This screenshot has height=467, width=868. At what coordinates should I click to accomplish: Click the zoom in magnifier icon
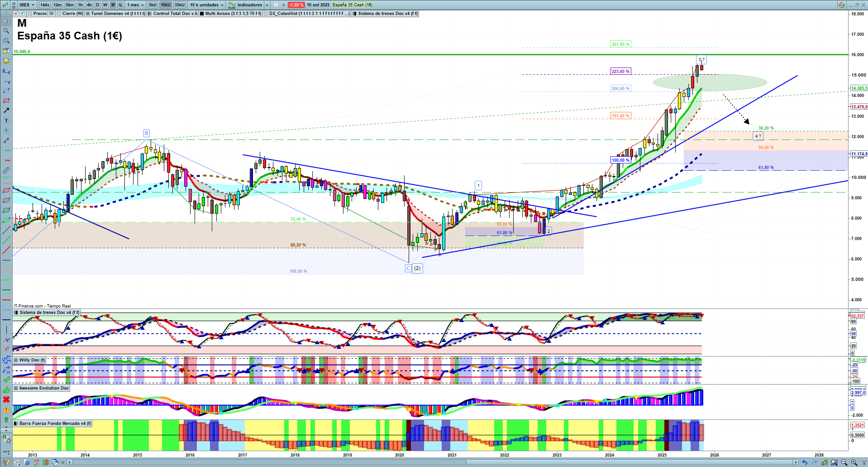854,462
